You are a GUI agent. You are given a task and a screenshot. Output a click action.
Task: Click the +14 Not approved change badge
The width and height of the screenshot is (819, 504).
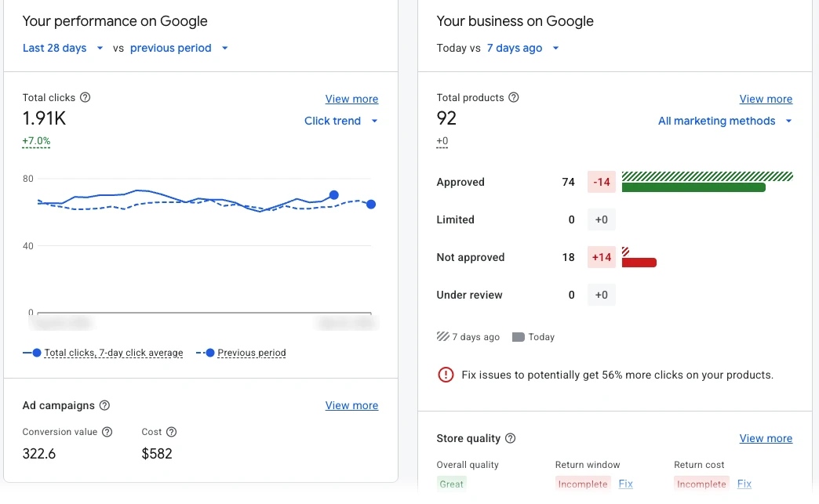coord(602,257)
